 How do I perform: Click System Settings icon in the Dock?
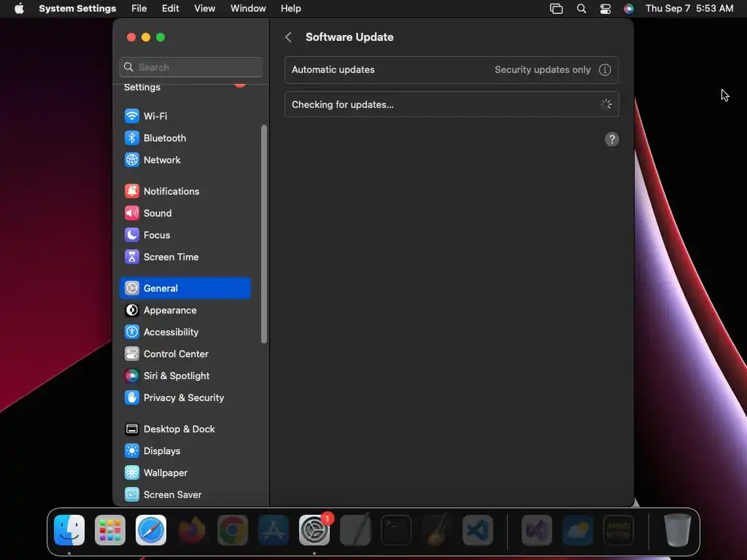tap(314, 530)
